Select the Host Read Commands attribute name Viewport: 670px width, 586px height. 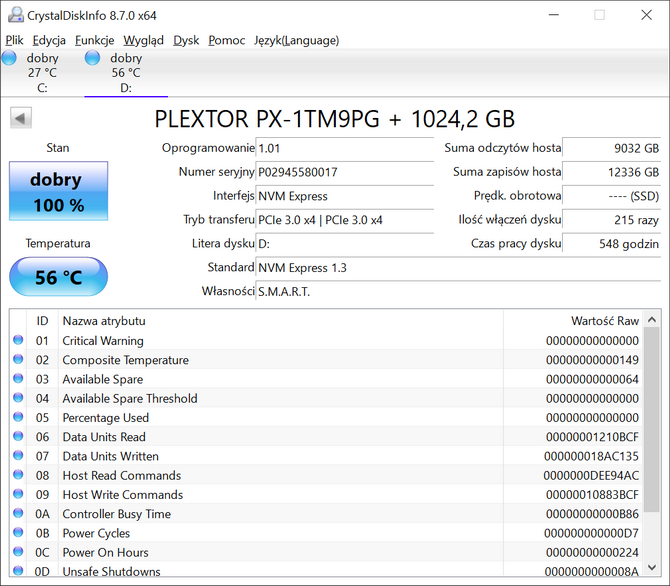pyautogui.click(x=122, y=475)
